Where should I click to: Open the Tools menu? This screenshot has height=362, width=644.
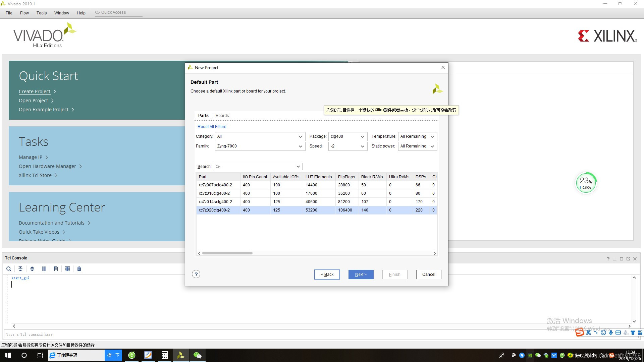42,13
